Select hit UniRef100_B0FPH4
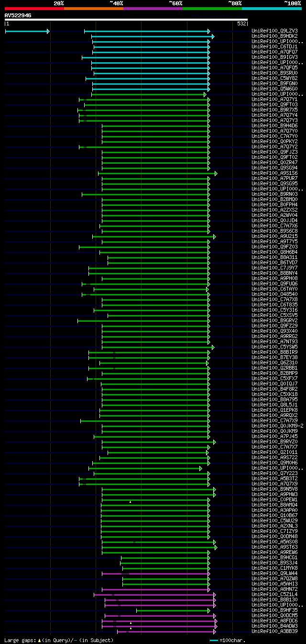Screen dimensions: 306x644 point(274,205)
